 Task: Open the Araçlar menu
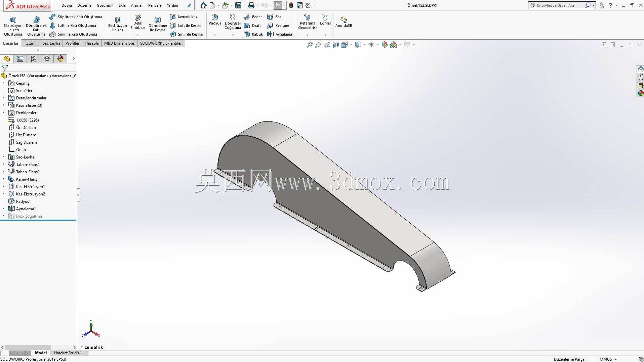(x=137, y=5)
